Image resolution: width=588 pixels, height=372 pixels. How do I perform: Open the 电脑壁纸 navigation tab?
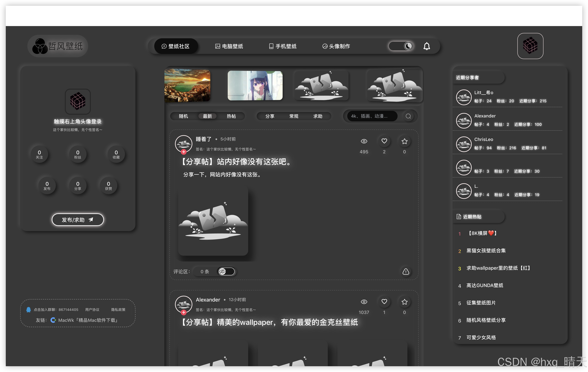(229, 46)
